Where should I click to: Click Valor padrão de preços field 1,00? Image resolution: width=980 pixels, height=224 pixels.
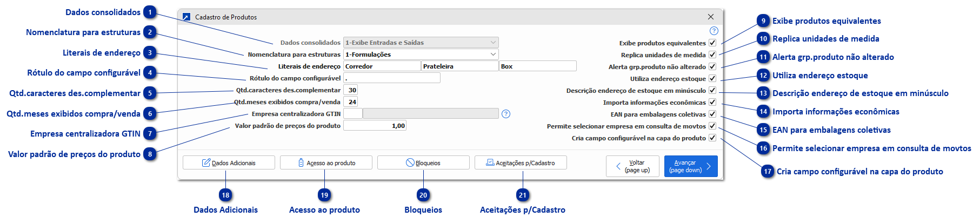point(375,126)
